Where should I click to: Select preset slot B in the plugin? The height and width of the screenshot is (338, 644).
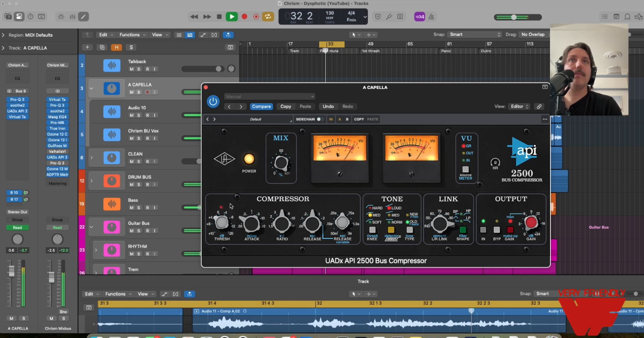pos(347,119)
